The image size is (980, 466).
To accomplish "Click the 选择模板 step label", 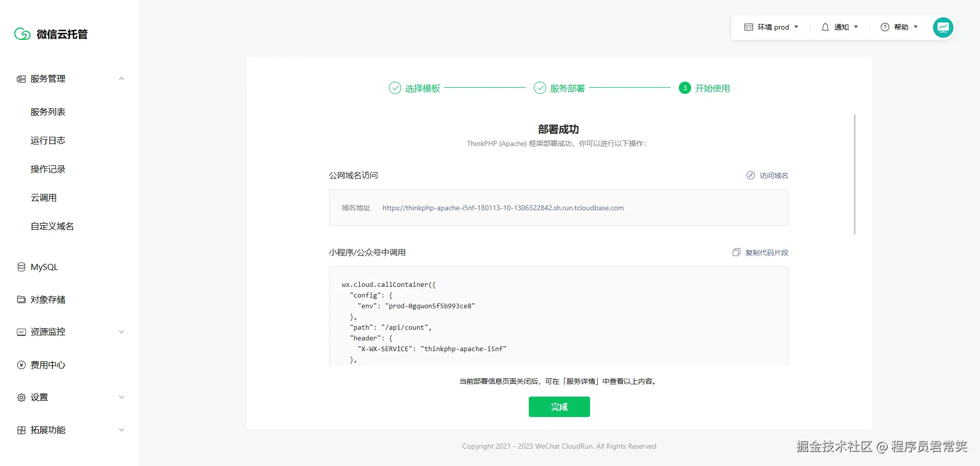I will pos(423,88).
